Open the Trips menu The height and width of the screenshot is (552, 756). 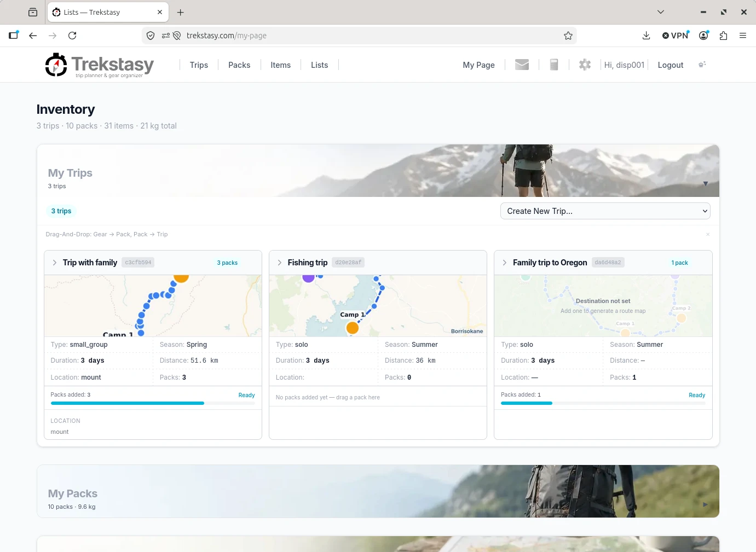(199, 65)
